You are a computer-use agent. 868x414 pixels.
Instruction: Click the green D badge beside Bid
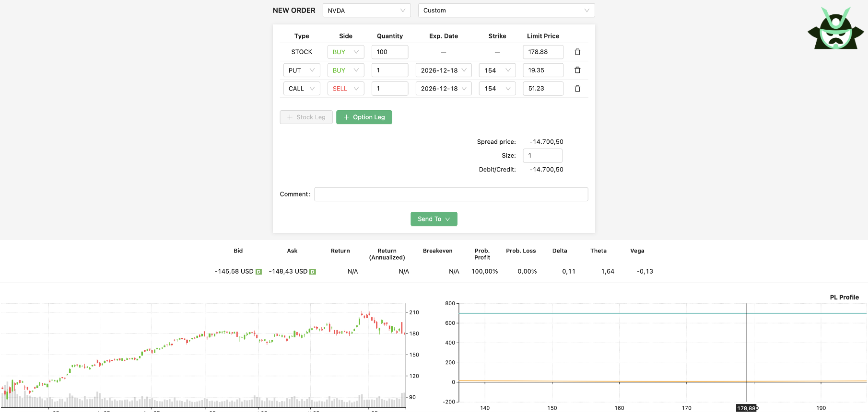259,272
